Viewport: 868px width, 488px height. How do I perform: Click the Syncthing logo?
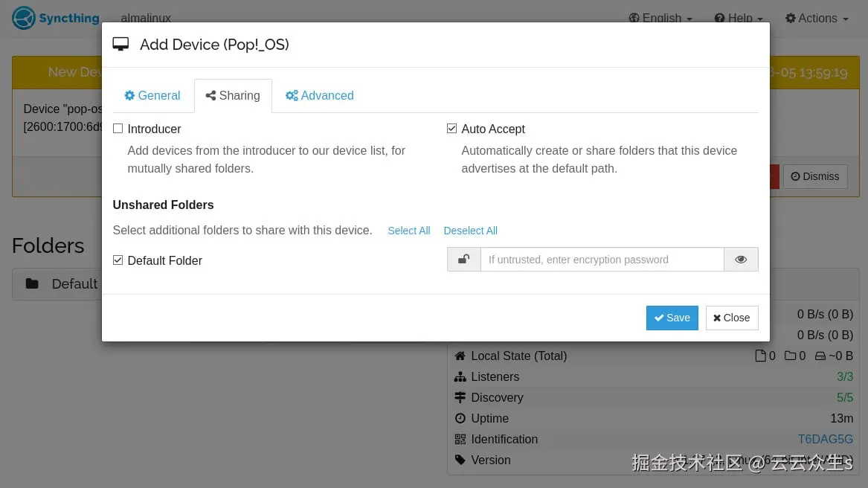55,19
